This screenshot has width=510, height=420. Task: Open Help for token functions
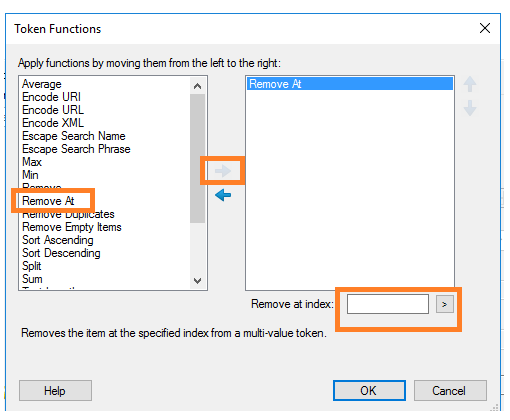(55, 390)
